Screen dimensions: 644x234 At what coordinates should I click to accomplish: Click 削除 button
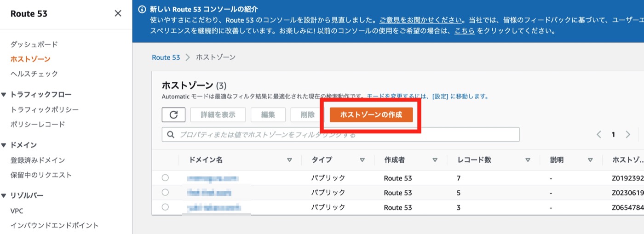coord(308,115)
